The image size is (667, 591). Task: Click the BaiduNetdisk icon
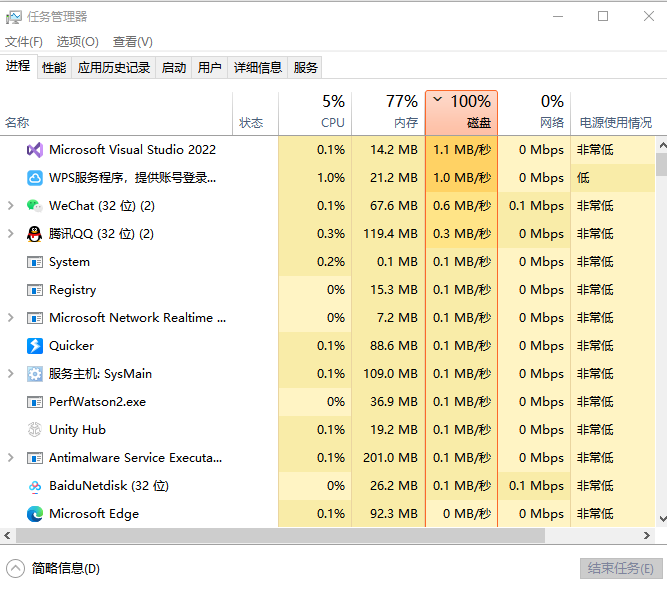click(34, 486)
